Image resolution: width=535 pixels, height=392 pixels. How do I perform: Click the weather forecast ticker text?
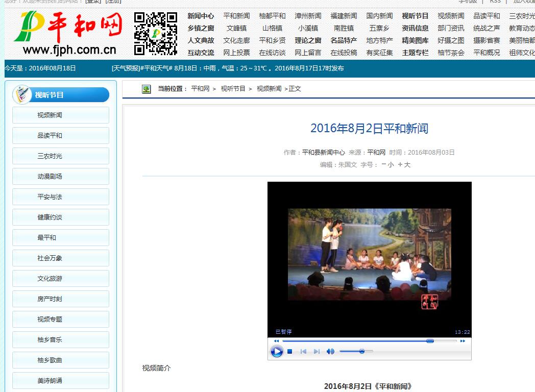point(228,68)
